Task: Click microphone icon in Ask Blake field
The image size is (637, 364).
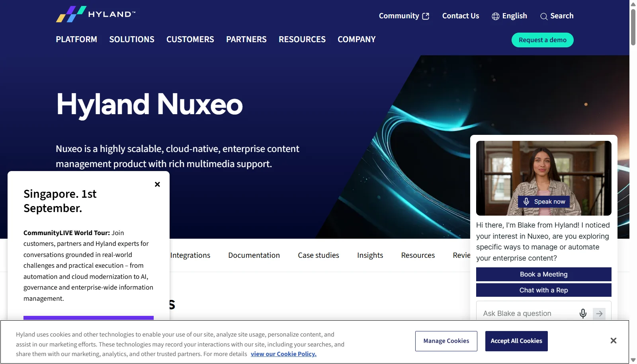Action: pos(583,313)
